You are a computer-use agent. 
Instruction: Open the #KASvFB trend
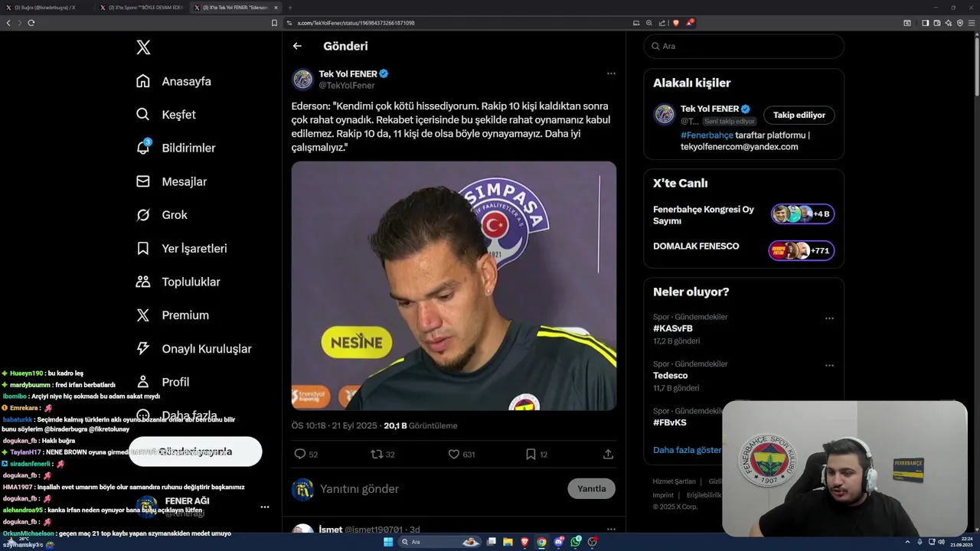pyautogui.click(x=673, y=328)
